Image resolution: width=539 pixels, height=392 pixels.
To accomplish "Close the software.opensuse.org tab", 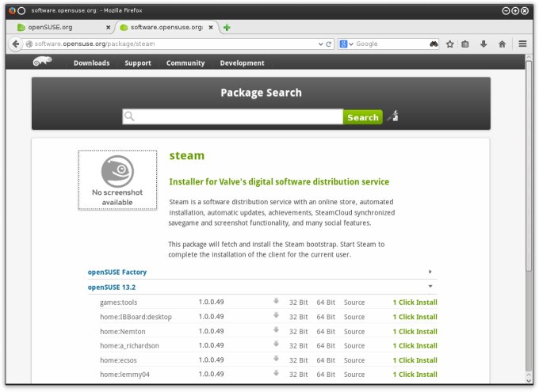I will (211, 27).
